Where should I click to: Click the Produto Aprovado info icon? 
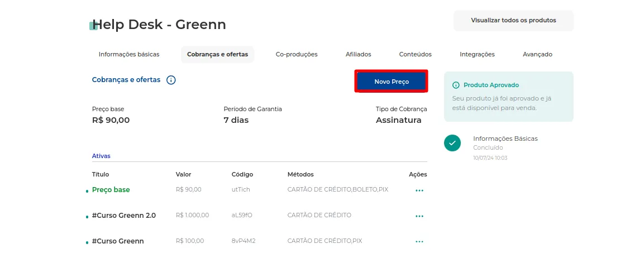[x=455, y=85]
